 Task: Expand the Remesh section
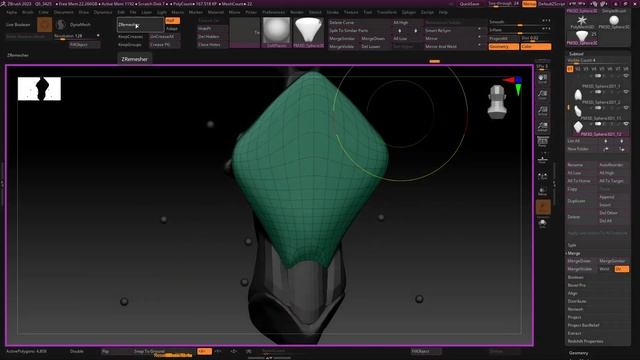click(575, 309)
